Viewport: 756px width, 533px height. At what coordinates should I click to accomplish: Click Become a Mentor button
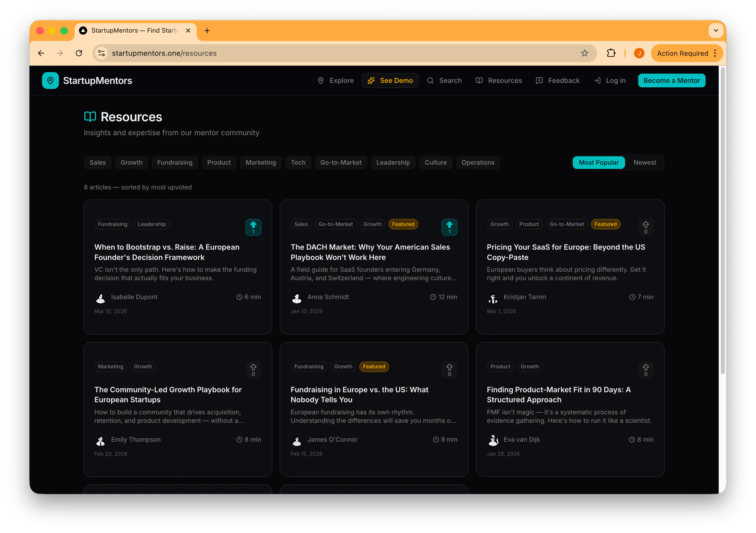tap(672, 81)
